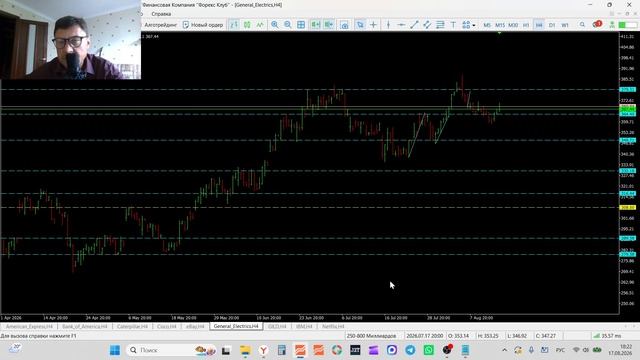
Task: Click the weather widget on taskbar
Action: [16, 349]
